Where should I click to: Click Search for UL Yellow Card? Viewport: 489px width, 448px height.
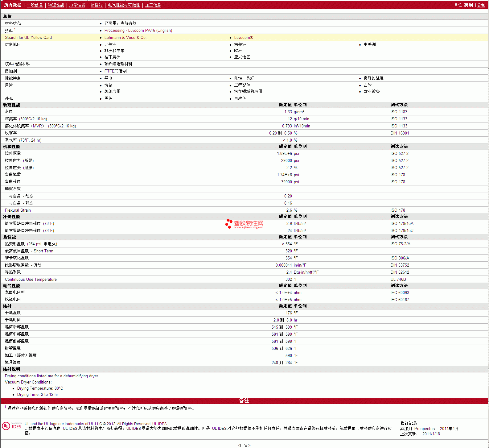click(x=28, y=38)
